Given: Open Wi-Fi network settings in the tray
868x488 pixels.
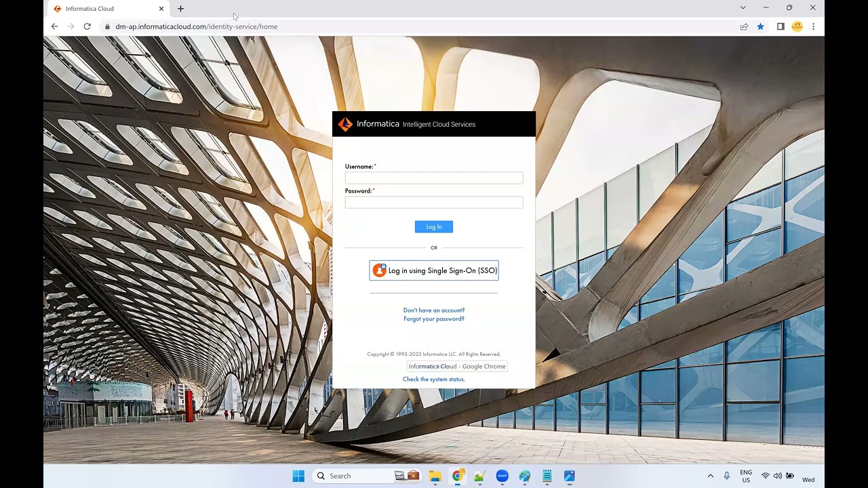Looking at the screenshot, I should tap(766, 476).
